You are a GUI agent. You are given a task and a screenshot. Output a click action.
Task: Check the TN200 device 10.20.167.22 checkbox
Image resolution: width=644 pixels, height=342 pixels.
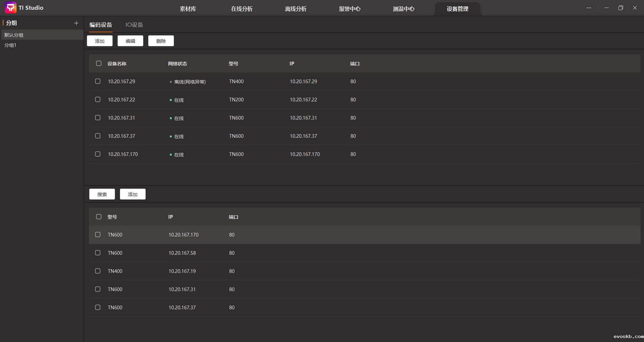point(98,100)
